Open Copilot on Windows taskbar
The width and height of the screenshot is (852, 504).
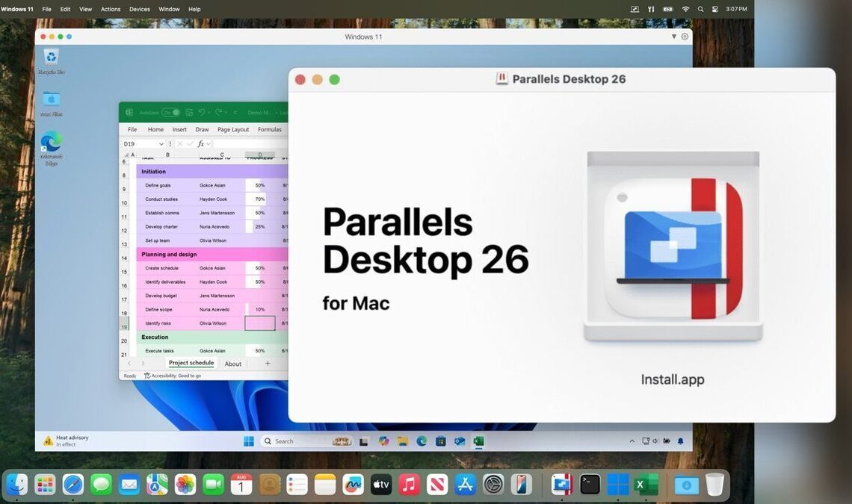coord(384,441)
